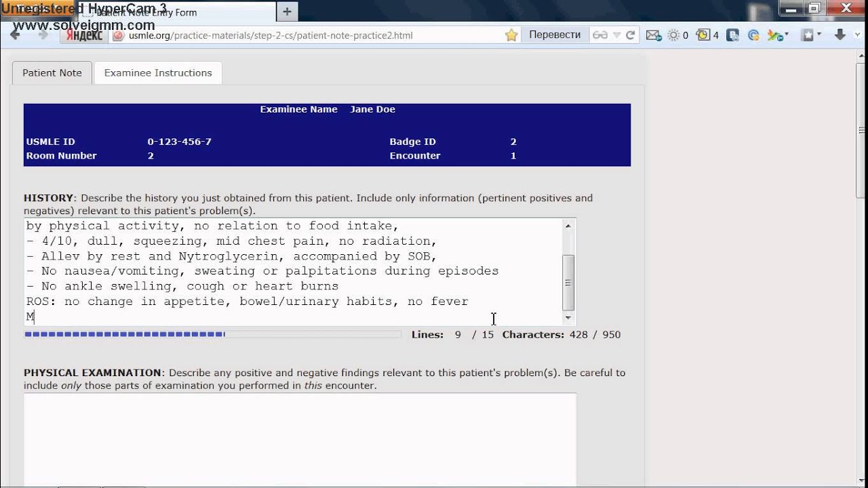Click the USMLE ID value 0-123-456-7
The image size is (868, 488).
[180, 142]
